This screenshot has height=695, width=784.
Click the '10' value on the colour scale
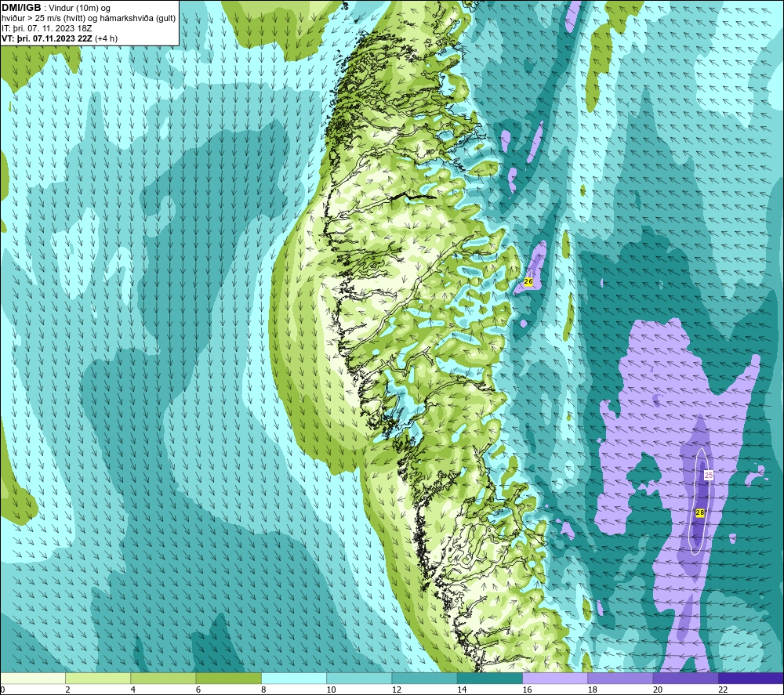point(331,690)
